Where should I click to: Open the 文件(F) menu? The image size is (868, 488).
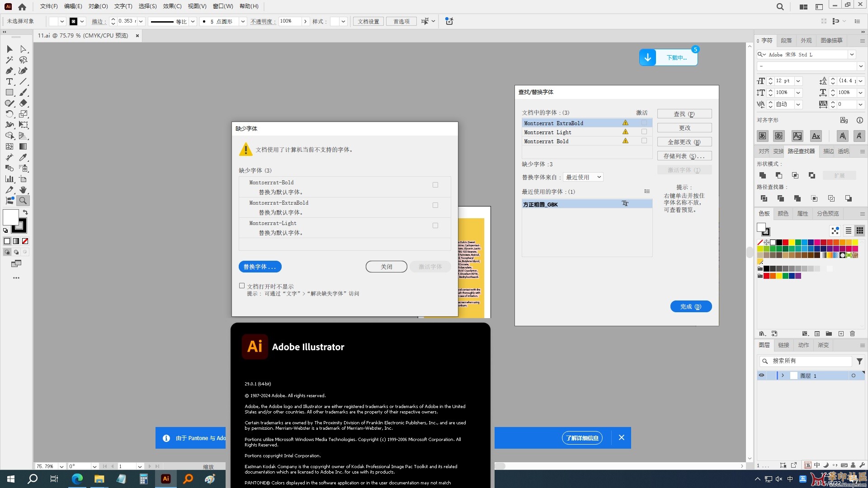49,6
